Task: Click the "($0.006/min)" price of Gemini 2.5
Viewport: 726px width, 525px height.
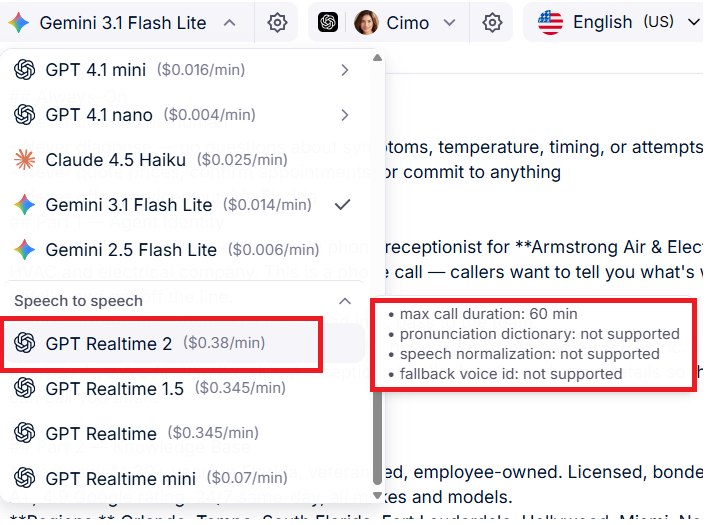Action: click(274, 249)
